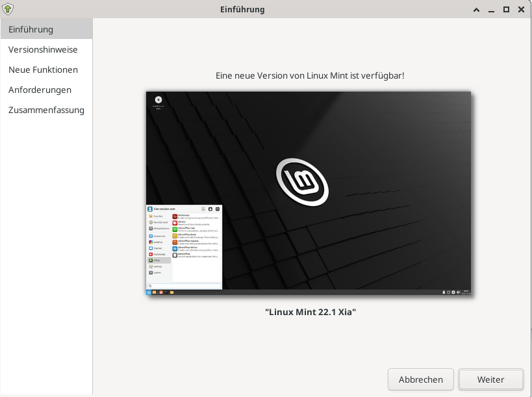Switch to the Versionshinweise section
The image size is (532, 397).
pyautogui.click(x=42, y=49)
